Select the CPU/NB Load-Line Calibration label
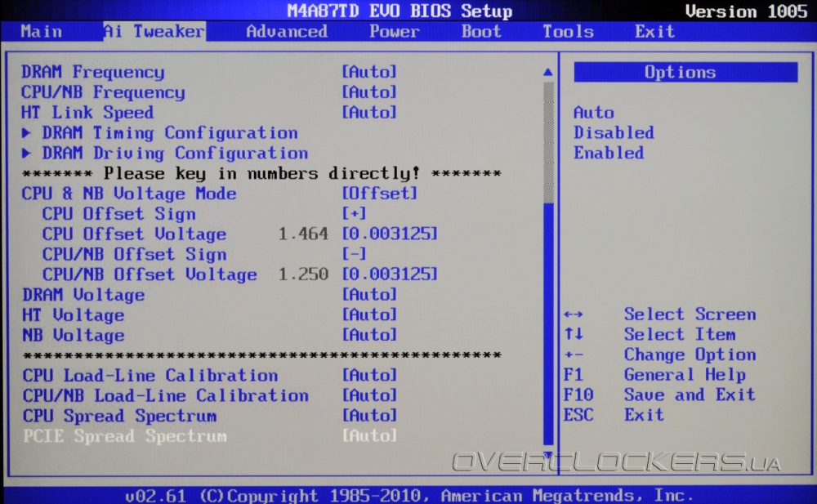This screenshot has height=504, width=817. coord(165,395)
